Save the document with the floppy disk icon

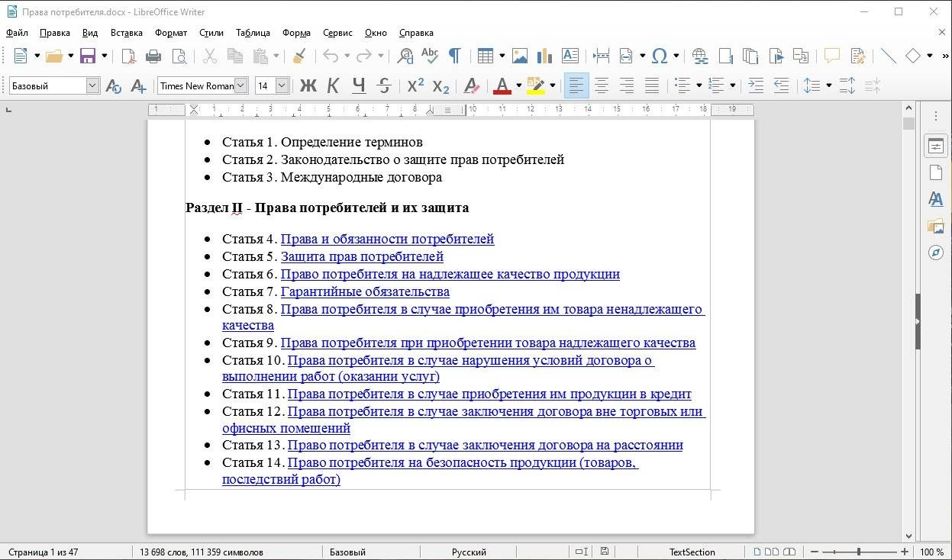pos(88,56)
